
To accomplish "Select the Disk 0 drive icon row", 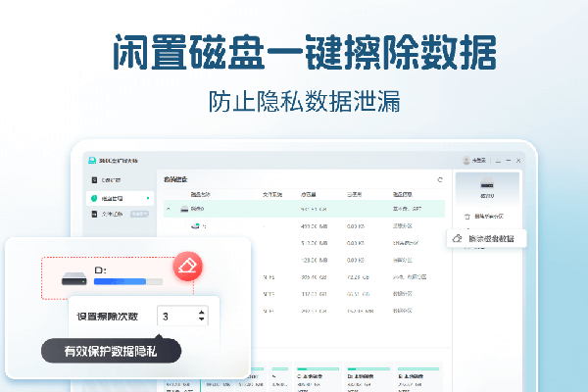I will (184, 209).
